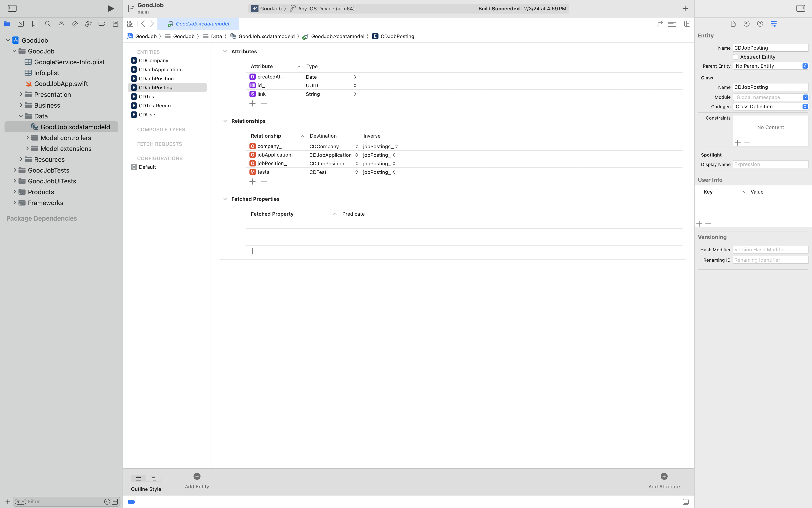
Task: Click the Run play button
Action: click(x=111, y=8)
